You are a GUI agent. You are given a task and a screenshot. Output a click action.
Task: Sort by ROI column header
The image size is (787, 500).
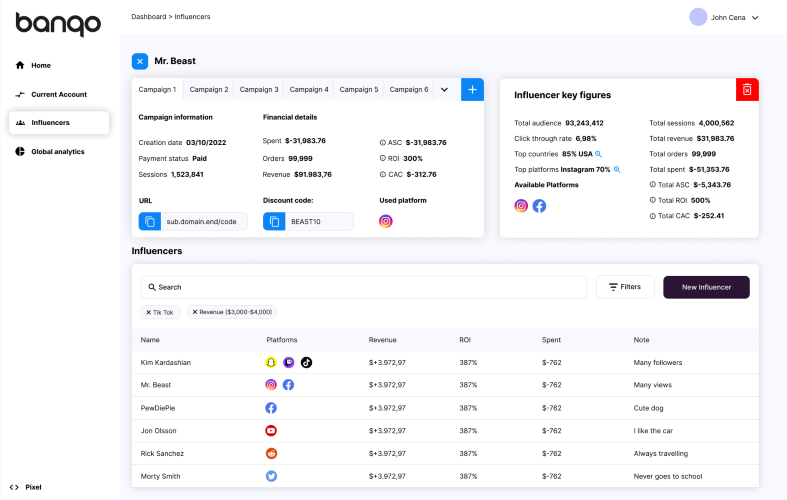(x=465, y=340)
